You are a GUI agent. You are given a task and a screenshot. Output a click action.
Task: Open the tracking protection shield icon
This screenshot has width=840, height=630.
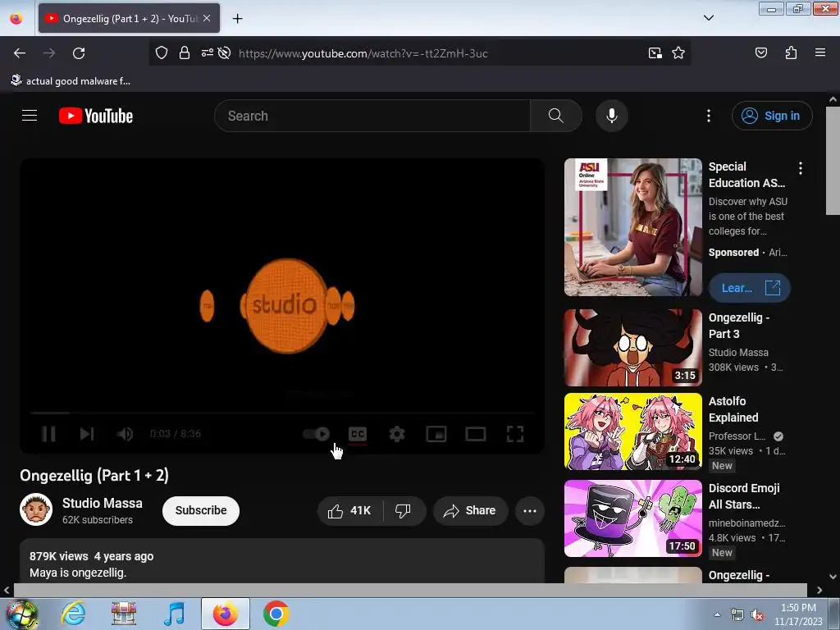click(162, 53)
